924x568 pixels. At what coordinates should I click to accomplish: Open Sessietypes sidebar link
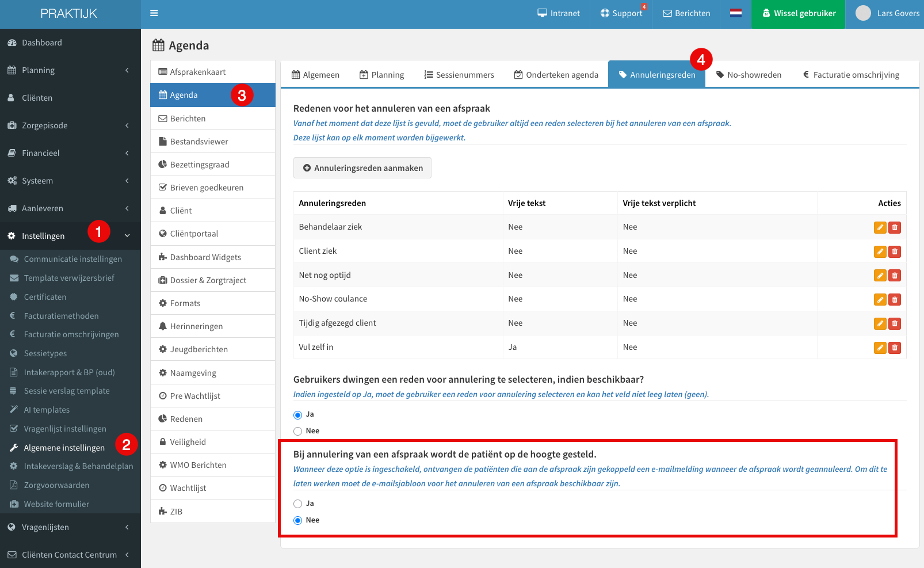[x=70, y=353]
